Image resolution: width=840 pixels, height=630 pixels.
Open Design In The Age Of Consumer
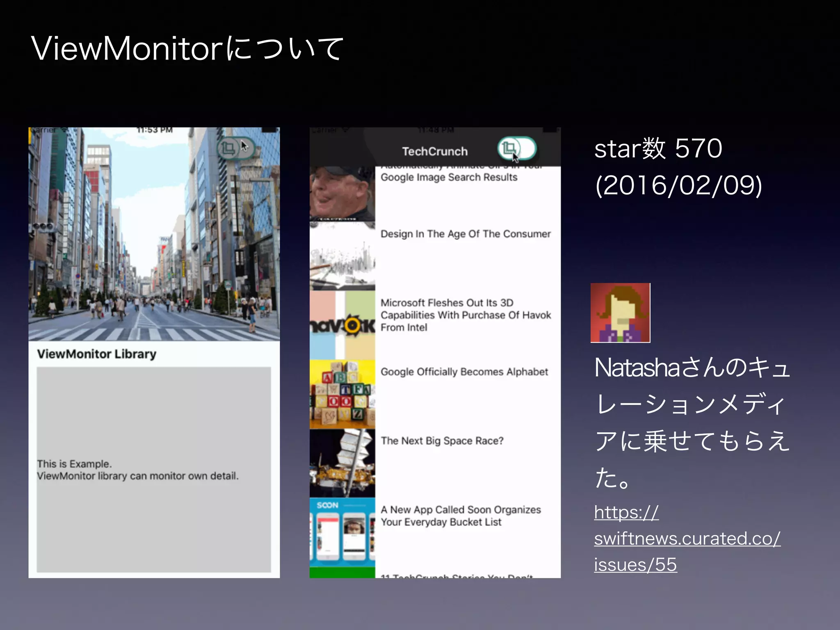(x=465, y=234)
